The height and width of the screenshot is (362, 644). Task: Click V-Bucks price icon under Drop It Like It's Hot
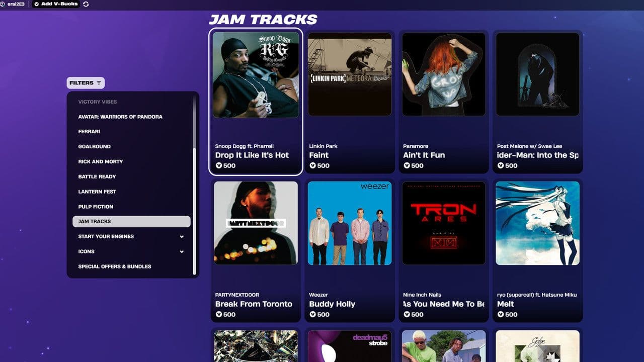(219, 165)
